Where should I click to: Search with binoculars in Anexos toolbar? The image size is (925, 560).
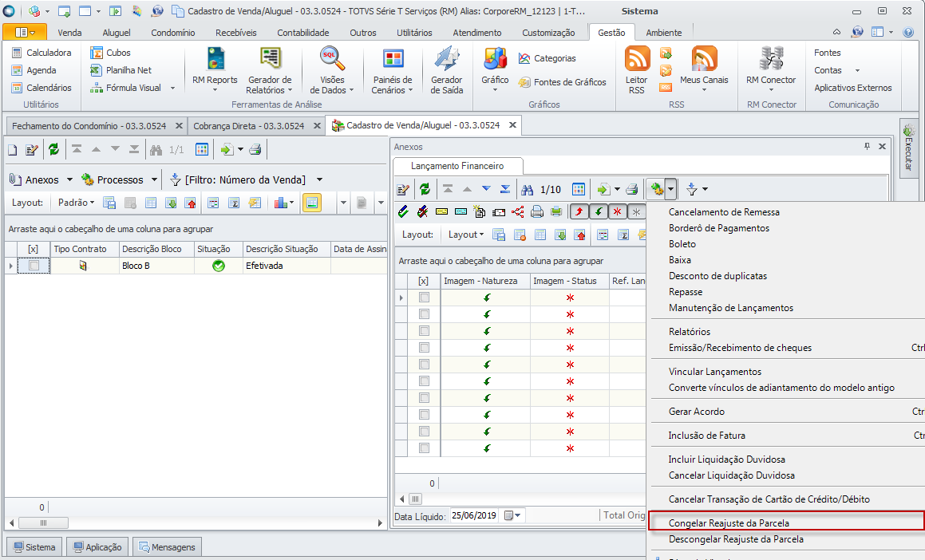tap(528, 189)
